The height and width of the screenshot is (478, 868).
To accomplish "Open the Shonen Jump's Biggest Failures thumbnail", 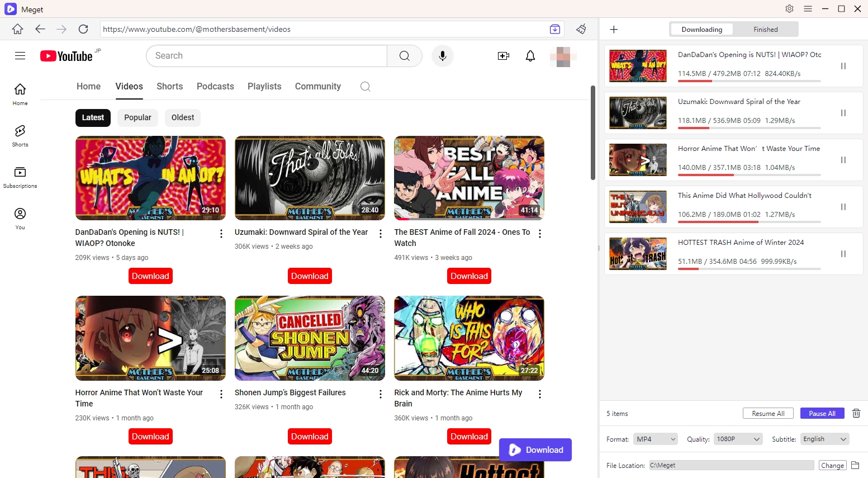I will (310, 338).
